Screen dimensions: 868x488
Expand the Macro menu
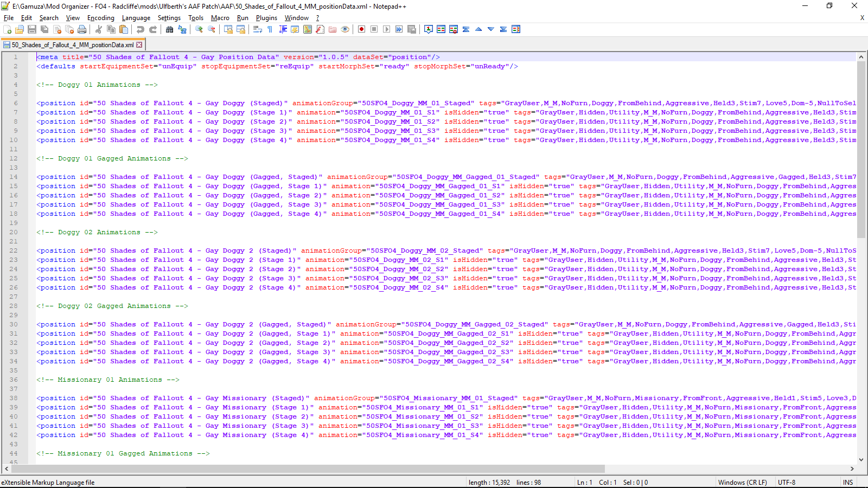[x=220, y=18]
